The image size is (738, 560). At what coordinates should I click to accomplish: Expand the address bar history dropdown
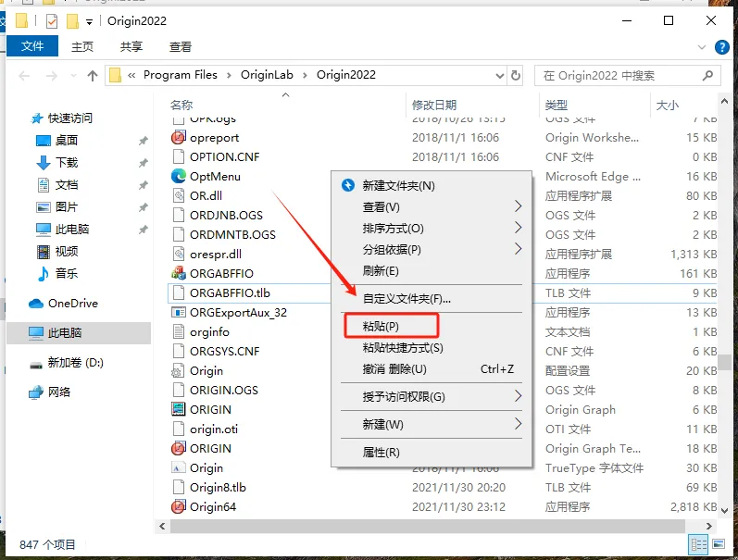point(500,76)
